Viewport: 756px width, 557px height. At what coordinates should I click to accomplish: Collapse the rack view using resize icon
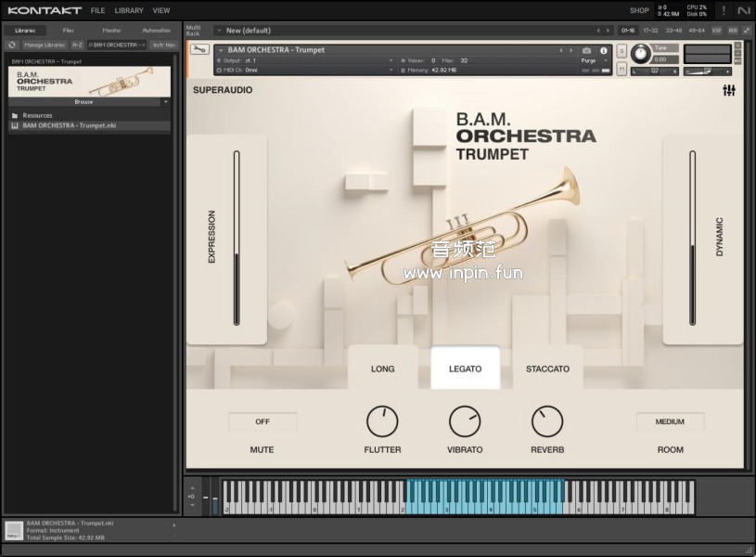click(747, 31)
